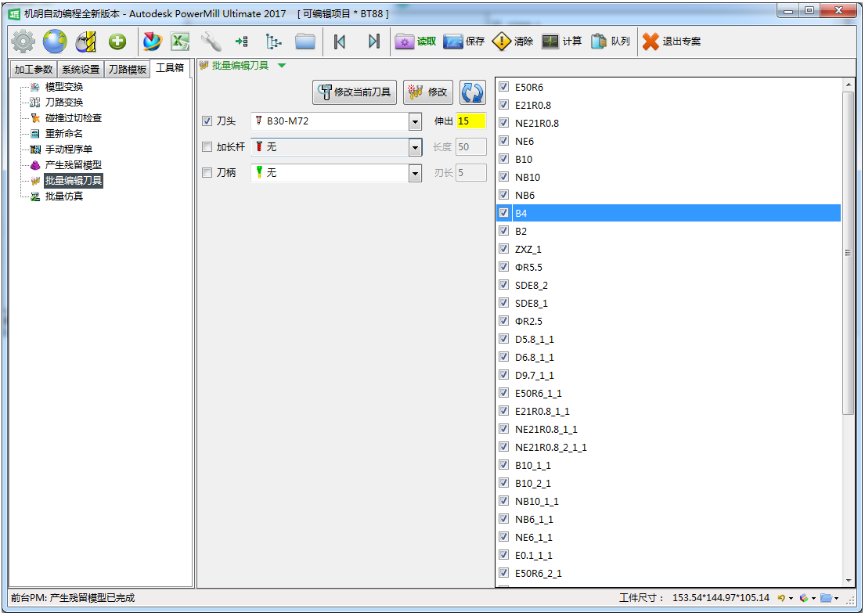
Task: Uncheck the B4 tool checkbox
Action: coord(503,213)
